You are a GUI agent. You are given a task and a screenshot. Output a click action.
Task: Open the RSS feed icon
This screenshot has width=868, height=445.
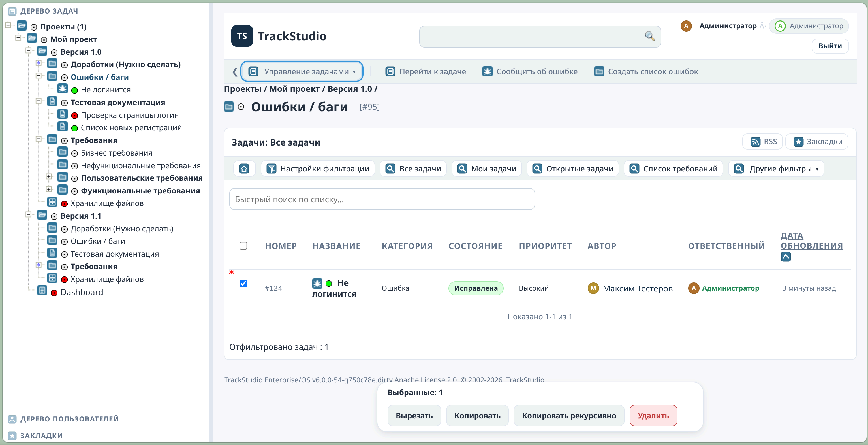(x=755, y=142)
